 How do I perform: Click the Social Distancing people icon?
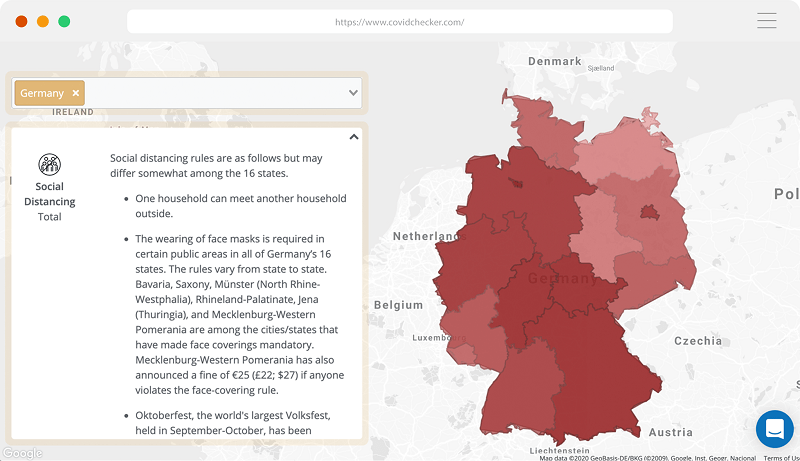click(49, 164)
